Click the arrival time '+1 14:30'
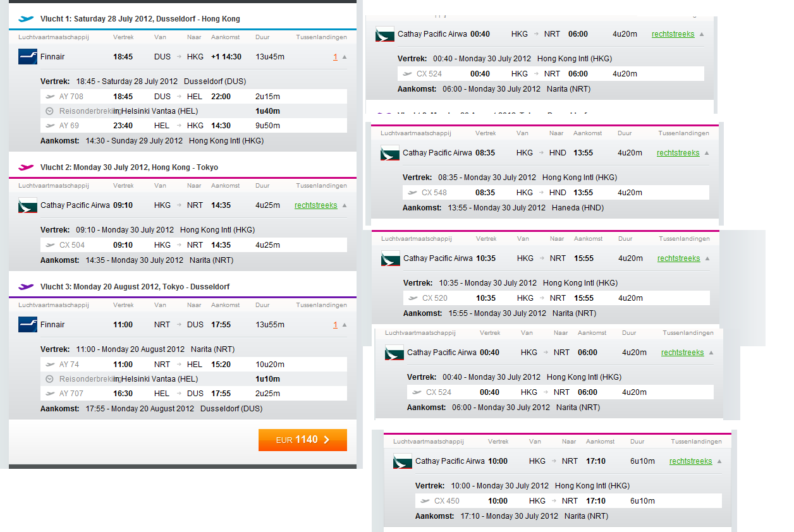 pos(226,57)
